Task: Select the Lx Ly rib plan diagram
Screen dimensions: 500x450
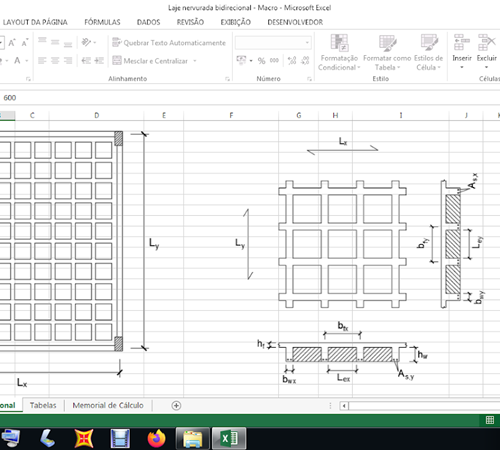Action: point(342,244)
